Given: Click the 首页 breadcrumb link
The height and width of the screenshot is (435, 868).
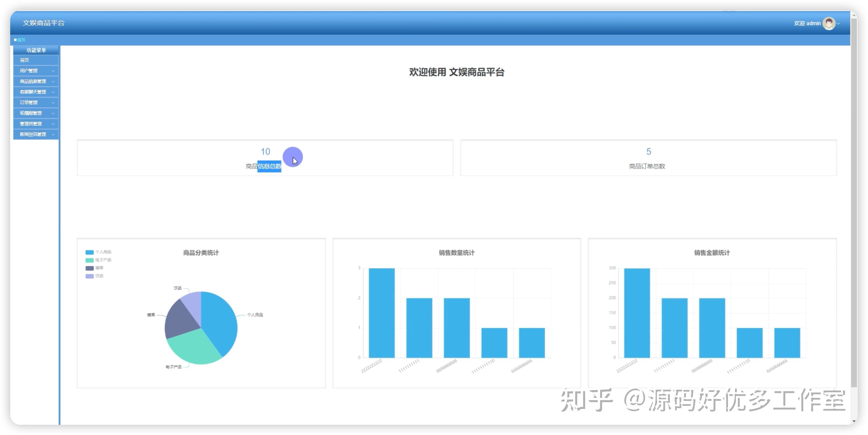Looking at the screenshot, I should [x=21, y=40].
